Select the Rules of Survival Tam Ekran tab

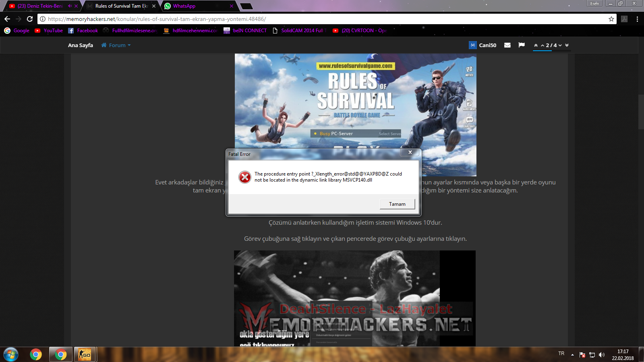121,6
